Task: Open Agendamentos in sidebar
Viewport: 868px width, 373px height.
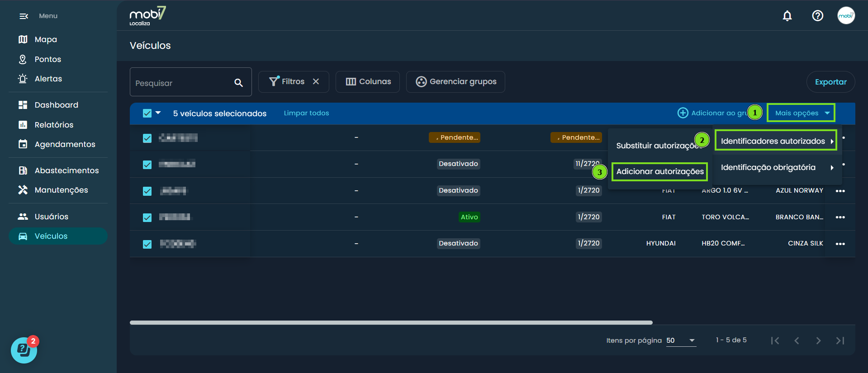Action: 57,144
